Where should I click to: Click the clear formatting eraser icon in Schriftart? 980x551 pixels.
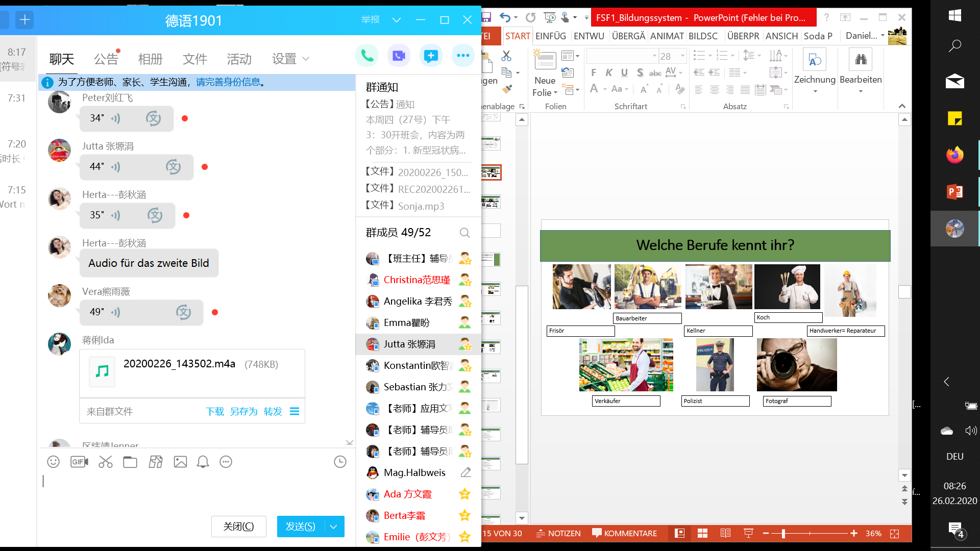tap(680, 89)
